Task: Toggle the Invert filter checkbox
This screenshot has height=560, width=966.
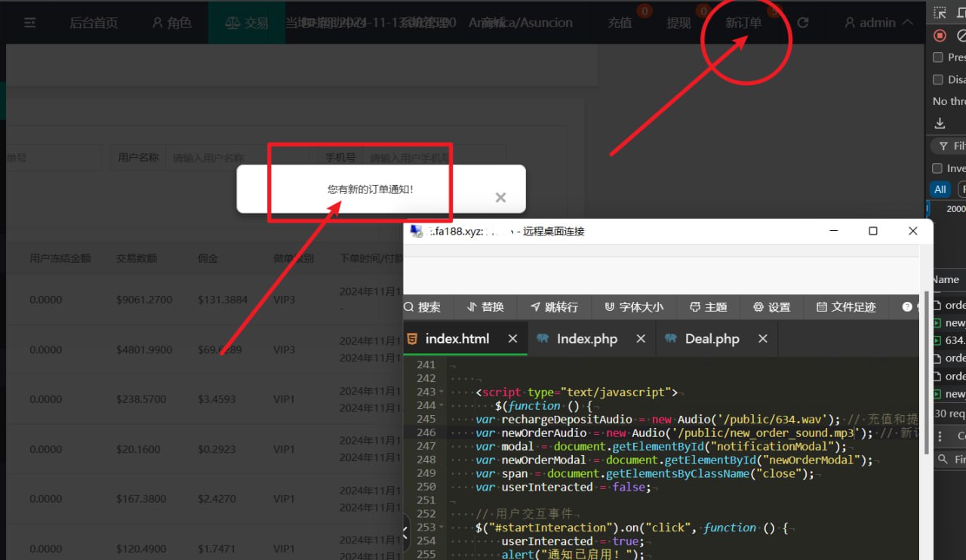Action: click(937, 168)
